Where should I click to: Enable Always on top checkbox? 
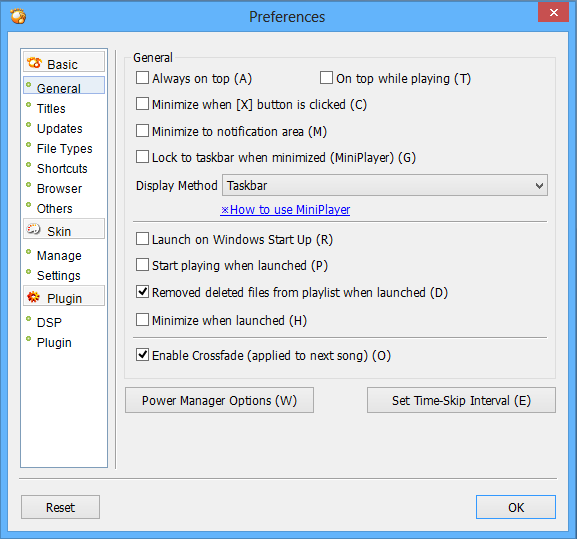[142, 78]
